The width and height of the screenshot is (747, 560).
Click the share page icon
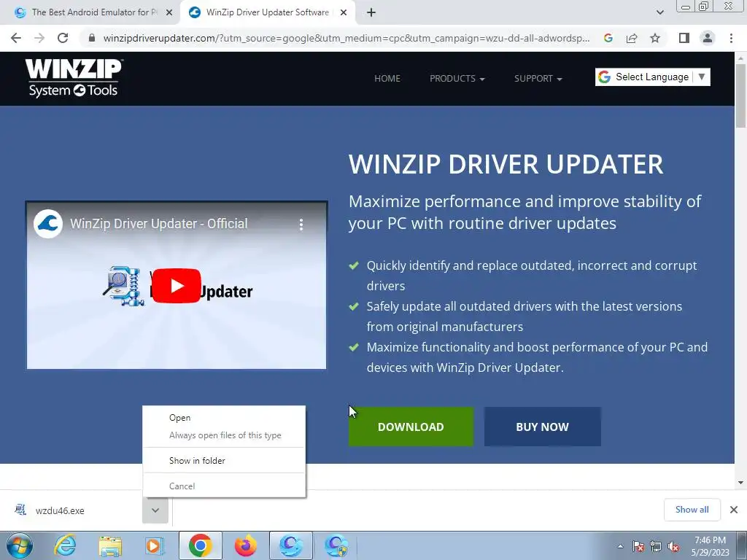632,38
